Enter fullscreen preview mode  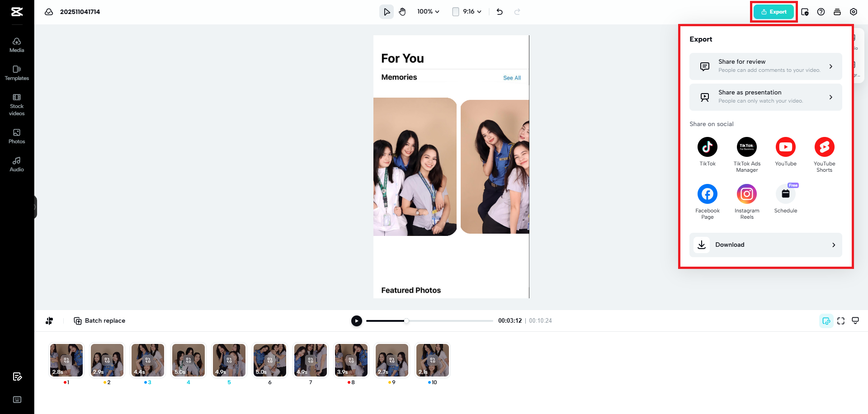pyautogui.click(x=841, y=320)
